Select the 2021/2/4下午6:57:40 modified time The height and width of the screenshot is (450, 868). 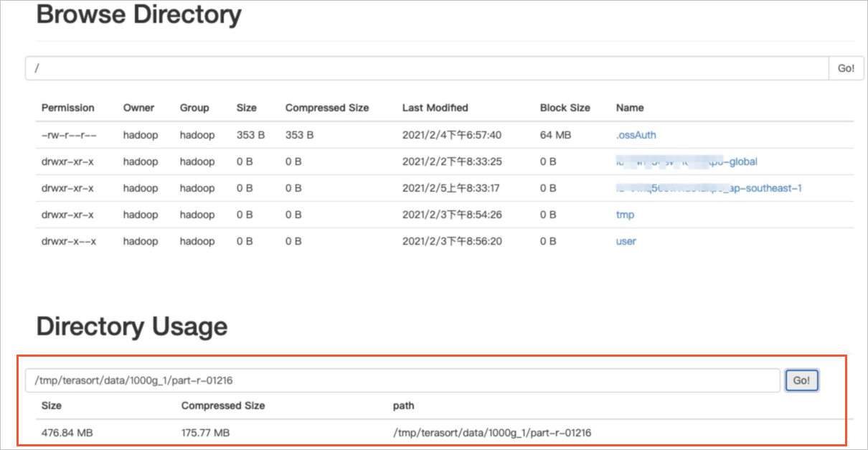coord(451,135)
